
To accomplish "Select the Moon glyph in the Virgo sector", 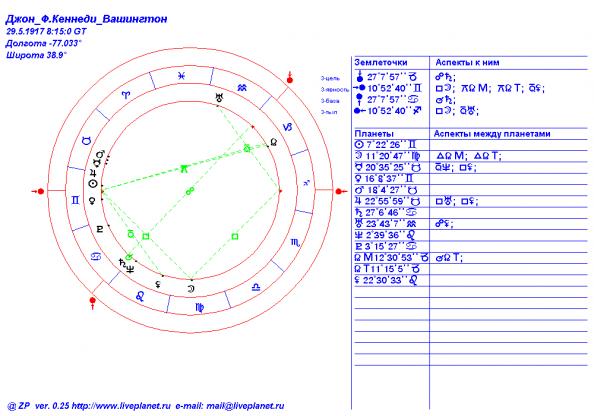I will 191,289.
